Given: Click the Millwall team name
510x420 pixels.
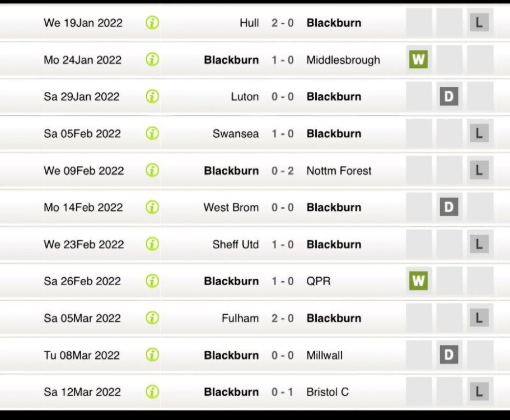Looking at the screenshot, I should click(324, 355).
